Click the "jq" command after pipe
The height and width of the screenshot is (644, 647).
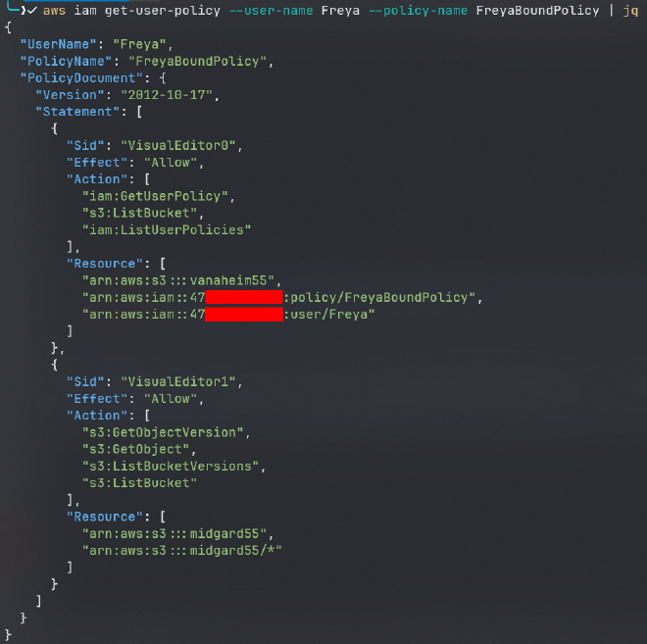[630, 11]
